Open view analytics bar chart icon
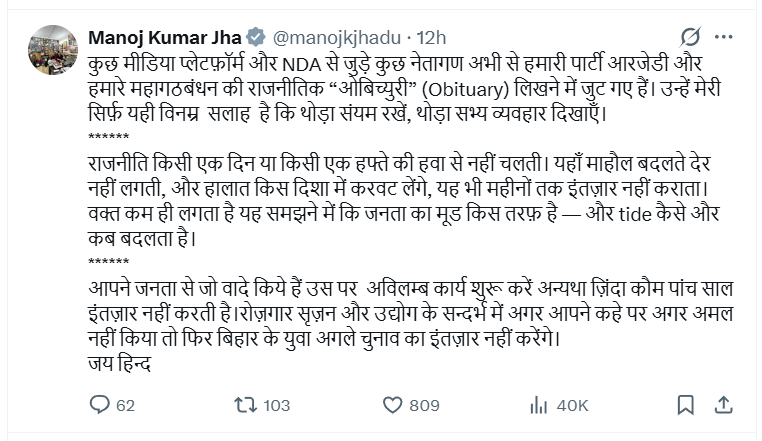 [538, 405]
